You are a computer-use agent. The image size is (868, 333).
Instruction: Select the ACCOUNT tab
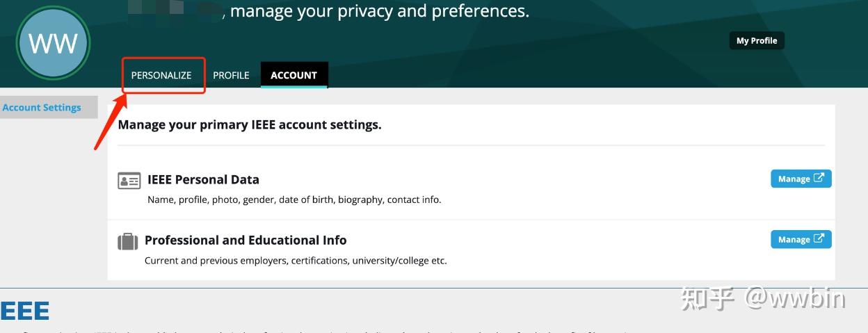click(x=294, y=75)
